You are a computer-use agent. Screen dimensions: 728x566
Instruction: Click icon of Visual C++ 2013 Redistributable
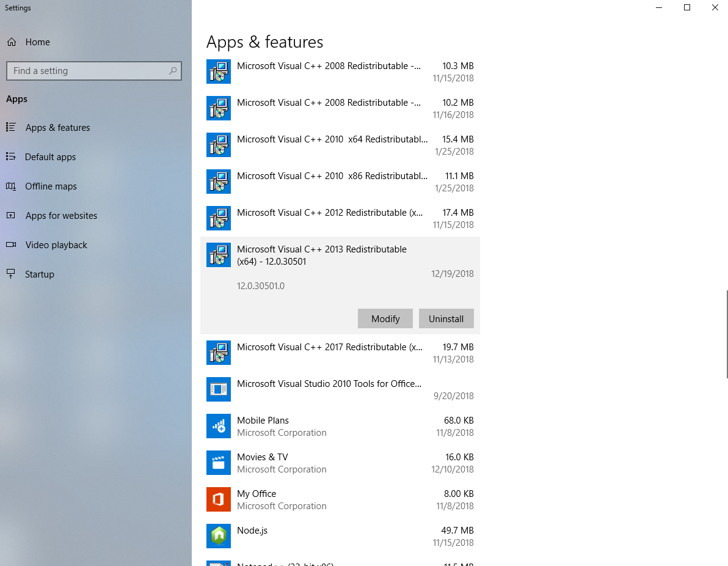coord(219,255)
